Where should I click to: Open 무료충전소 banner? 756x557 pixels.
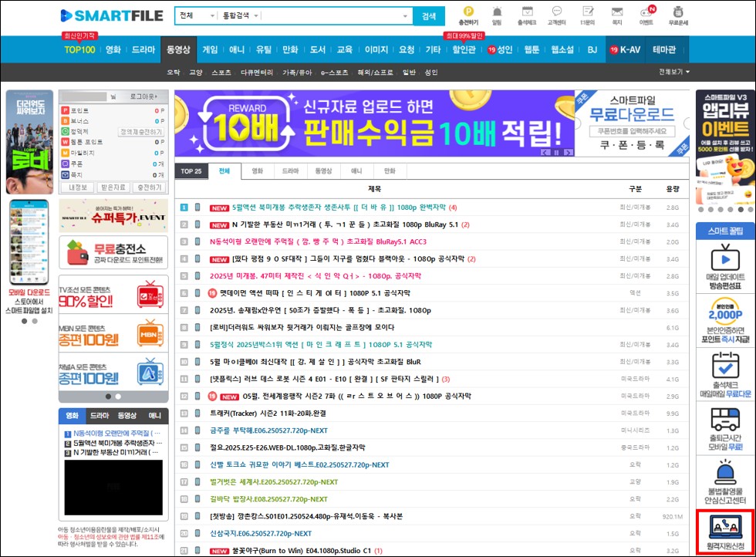(114, 252)
